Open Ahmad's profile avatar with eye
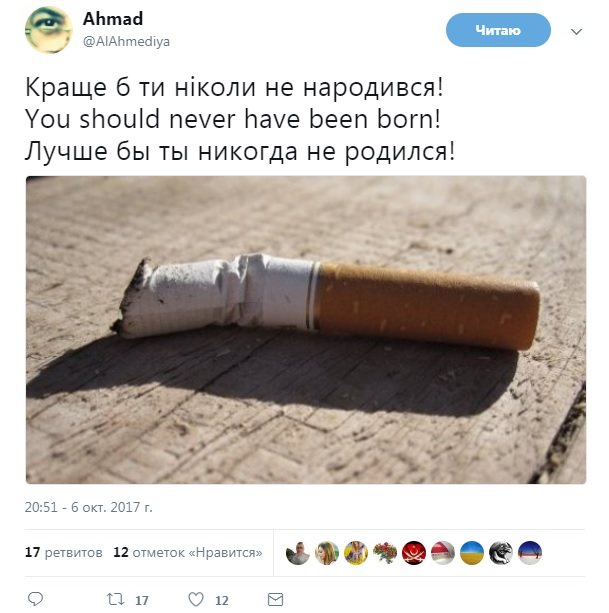 48,30
